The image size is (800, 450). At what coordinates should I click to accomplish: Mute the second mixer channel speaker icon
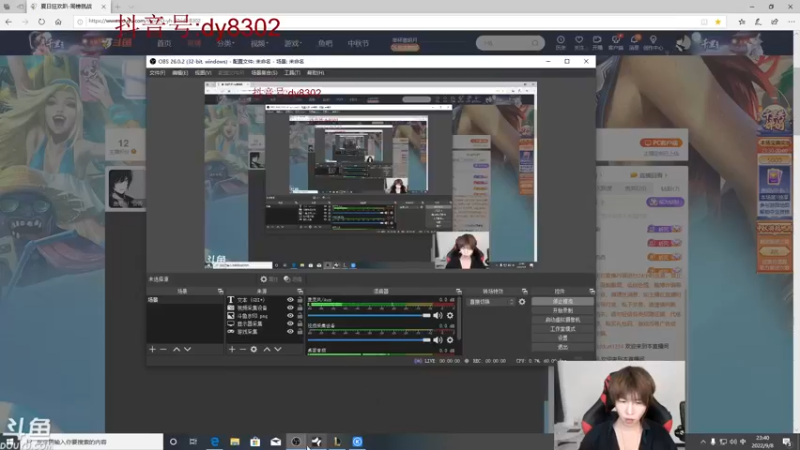tap(438, 340)
